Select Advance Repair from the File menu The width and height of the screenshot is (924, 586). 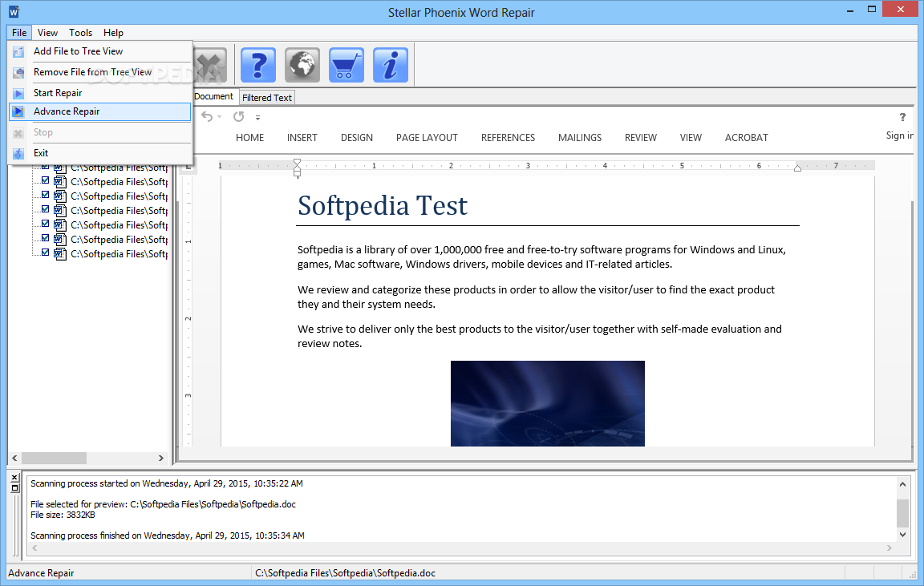point(100,111)
